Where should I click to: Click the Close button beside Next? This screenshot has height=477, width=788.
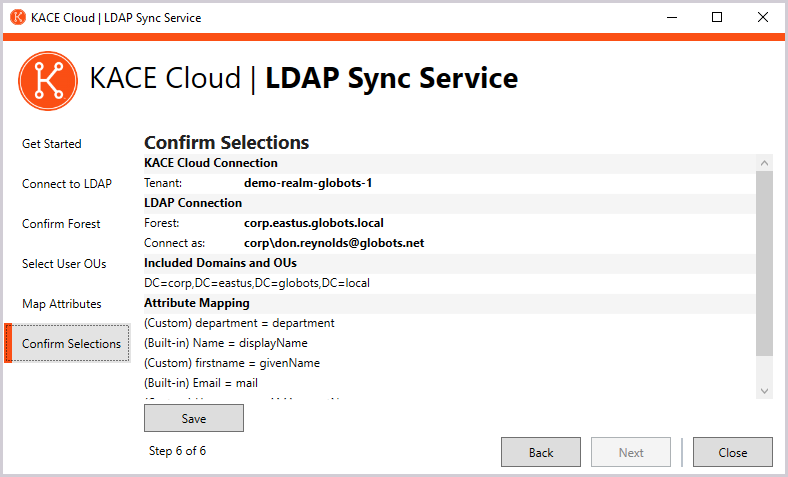(732, 452)
